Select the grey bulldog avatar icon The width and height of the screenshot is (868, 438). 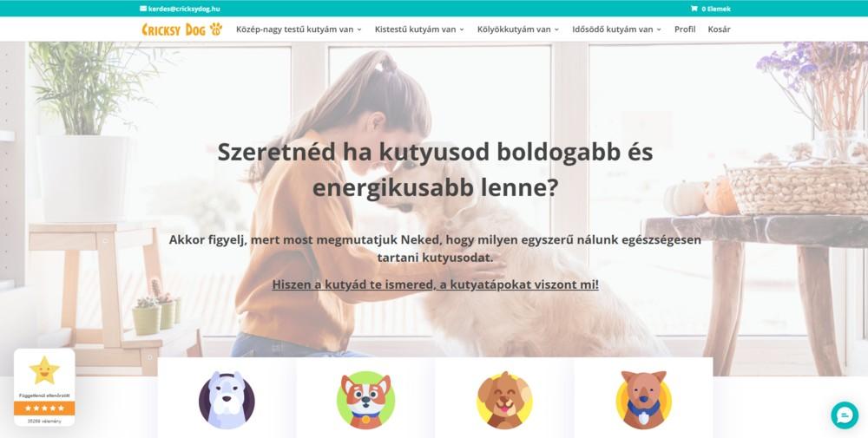point(227,400)
